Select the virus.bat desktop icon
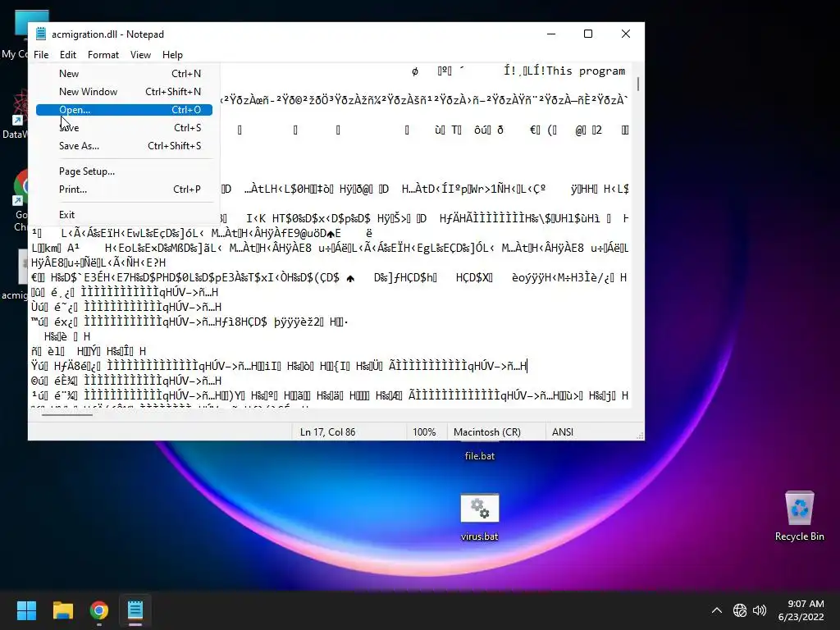Image resolution: width=840 pixels, height=630 pixels. click(479, 516)
